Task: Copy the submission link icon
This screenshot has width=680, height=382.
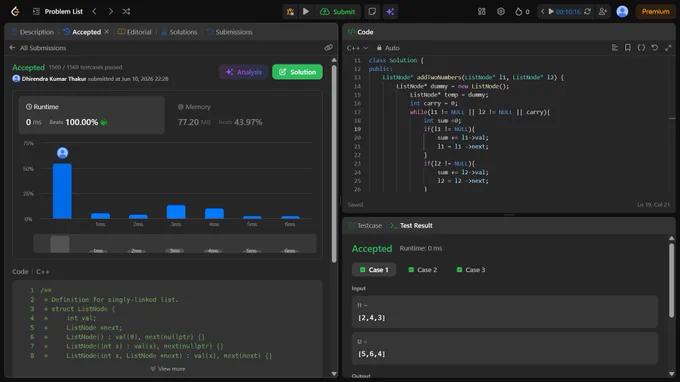Action: click(x=328, y=48)
